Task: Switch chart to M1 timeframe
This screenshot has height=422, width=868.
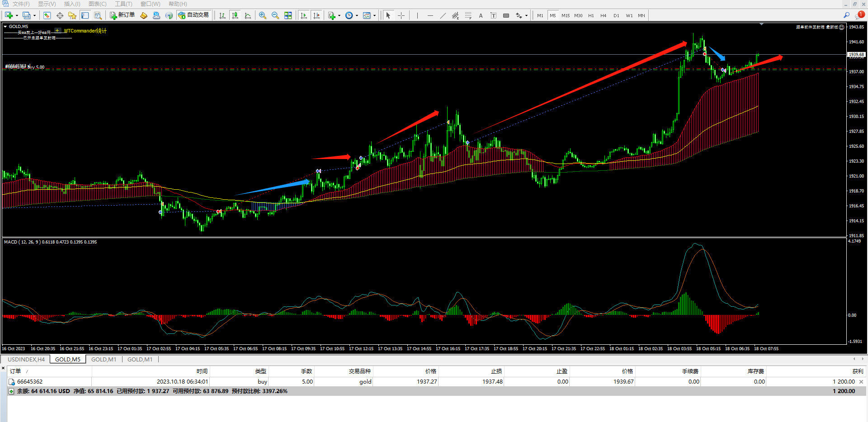Action: pyautogui.click(x=540, y=15)
